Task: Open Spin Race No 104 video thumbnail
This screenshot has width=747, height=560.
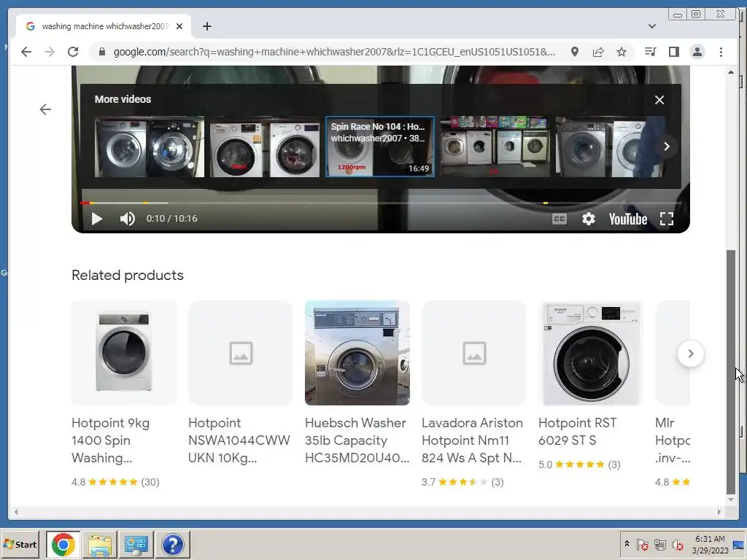Action: pyautogui.click(x=379, y=147)
